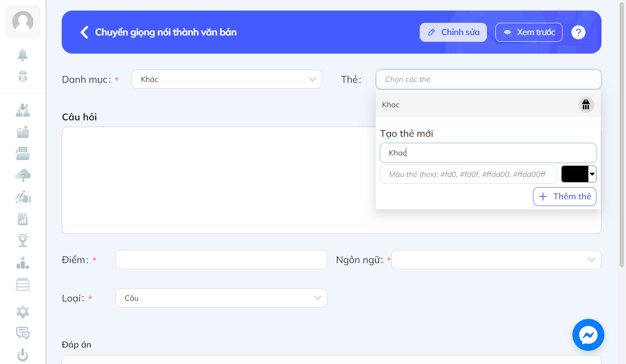Click the new tag name field containing Khac
This screenshot has height=364, width=626.
coord(488,153)
